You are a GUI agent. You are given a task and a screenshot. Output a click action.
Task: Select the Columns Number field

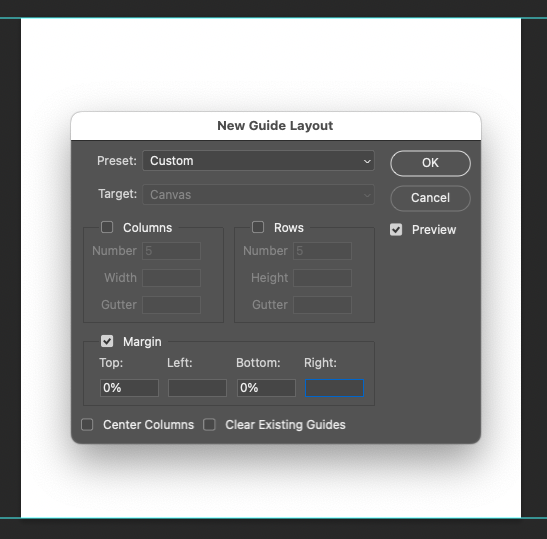coord(171,251)
